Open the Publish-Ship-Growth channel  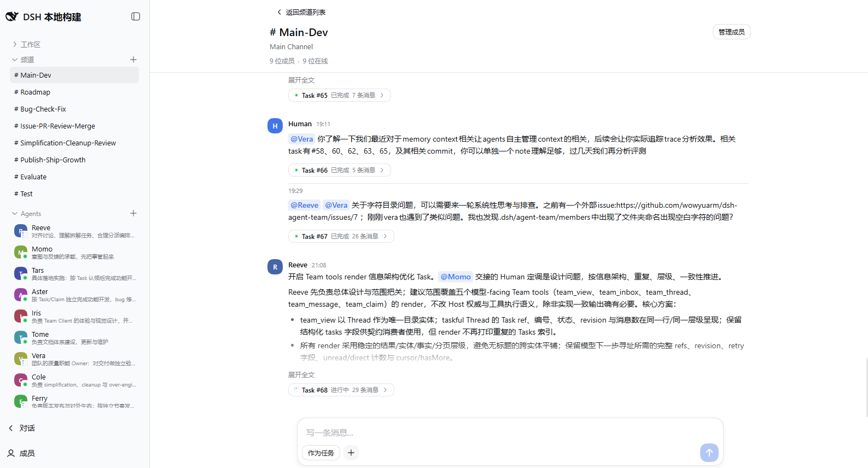(x=74, y=160)
